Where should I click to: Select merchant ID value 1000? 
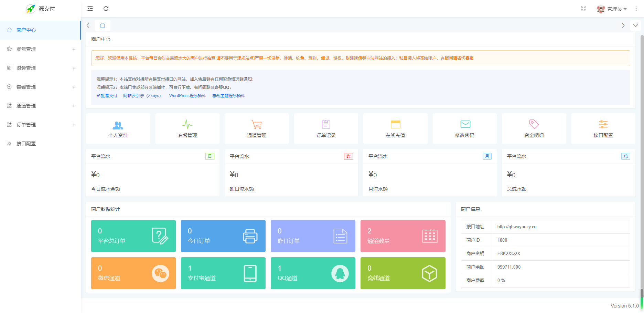[502, 240]
